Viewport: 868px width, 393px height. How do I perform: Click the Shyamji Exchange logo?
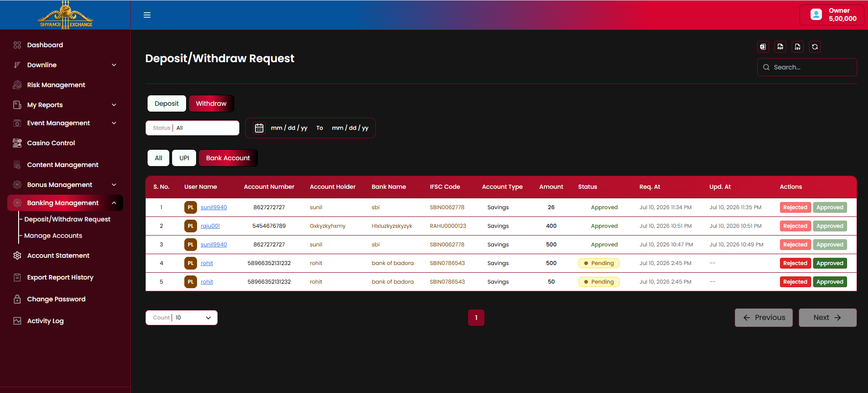click(x=65, y=15)
